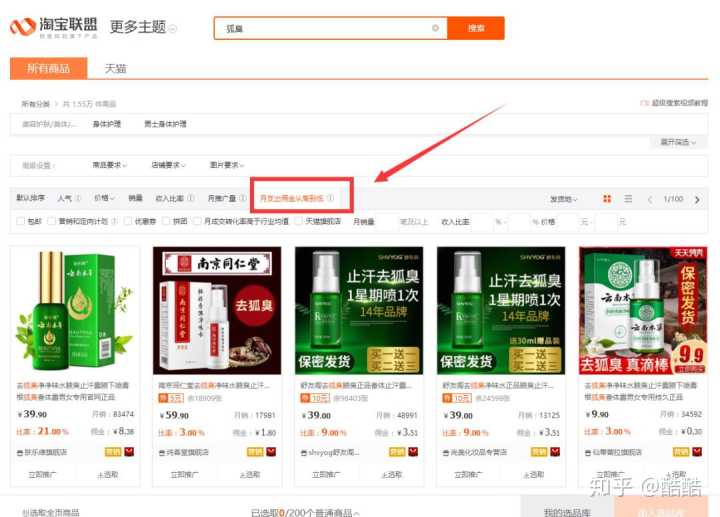This screenshot has height=517, width=720.
Task: Click info icon beside the highlighted commission sort
Action: (331, 198)
